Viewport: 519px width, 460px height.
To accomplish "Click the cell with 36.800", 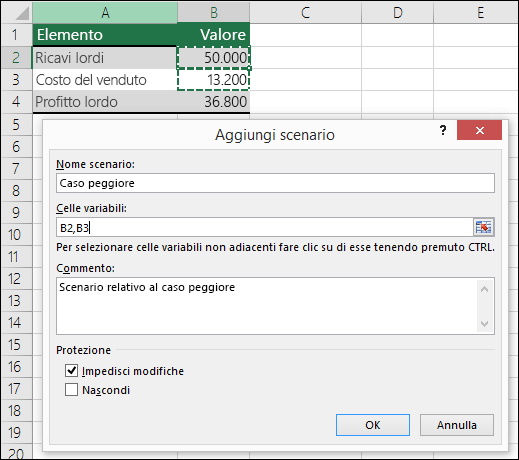I will [214, 102].
